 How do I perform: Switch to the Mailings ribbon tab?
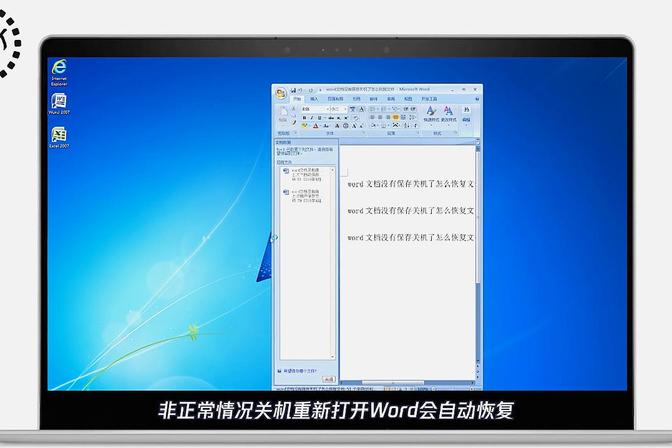pos(373,99)
